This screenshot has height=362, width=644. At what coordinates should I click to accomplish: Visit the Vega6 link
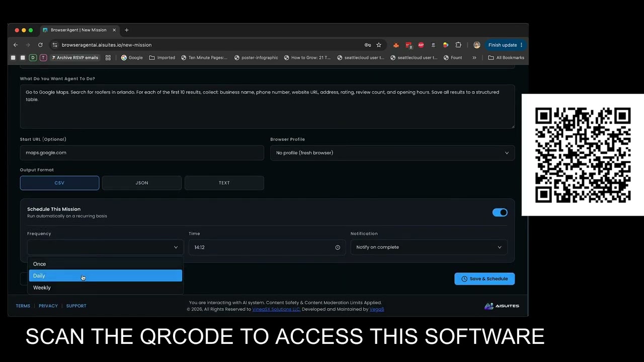click(x=377, y=309)
